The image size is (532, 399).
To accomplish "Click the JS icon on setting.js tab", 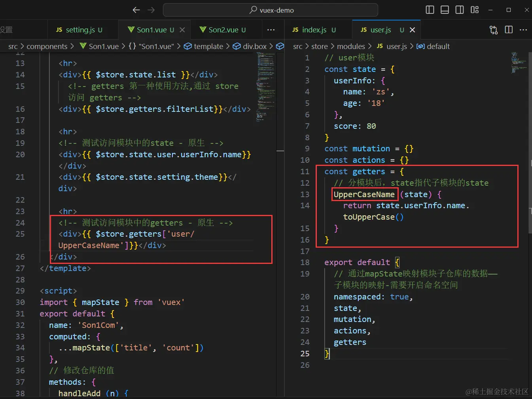I will click(59, 30).
